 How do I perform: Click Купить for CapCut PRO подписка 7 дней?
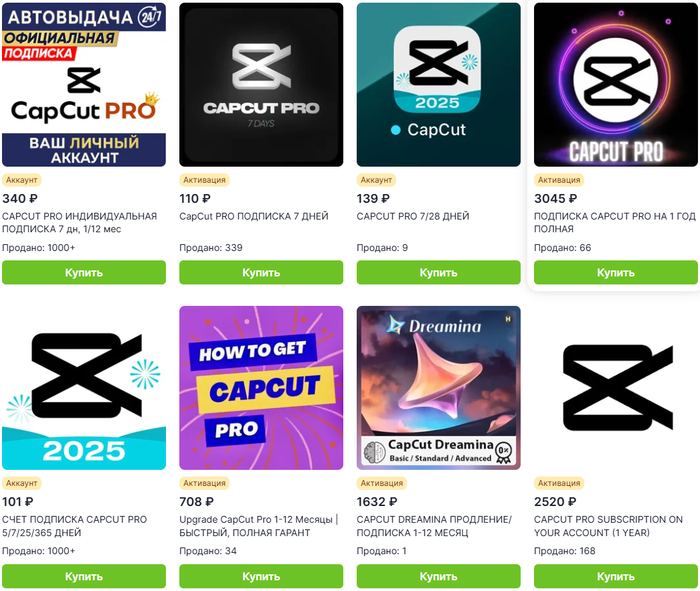[261, 272]
